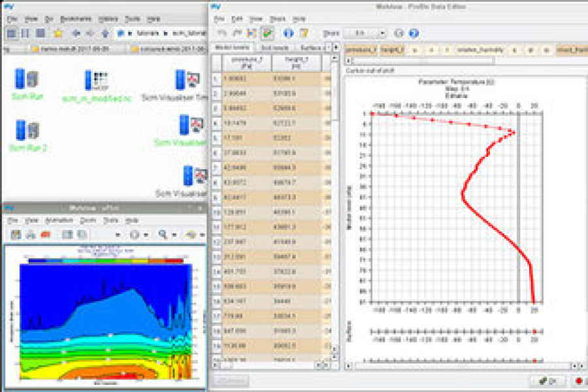The height and width of the screenshot is (392, 588).
Task: Click the blue info icon in the Data Editor toolbar
Action: coord(288,33)
